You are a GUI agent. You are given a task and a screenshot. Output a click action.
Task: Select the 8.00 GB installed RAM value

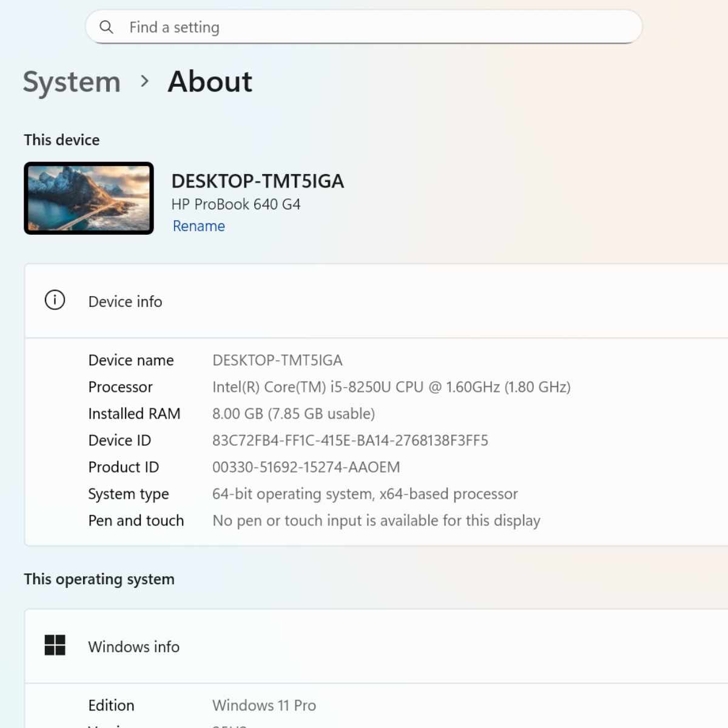(x=293, y=414)
